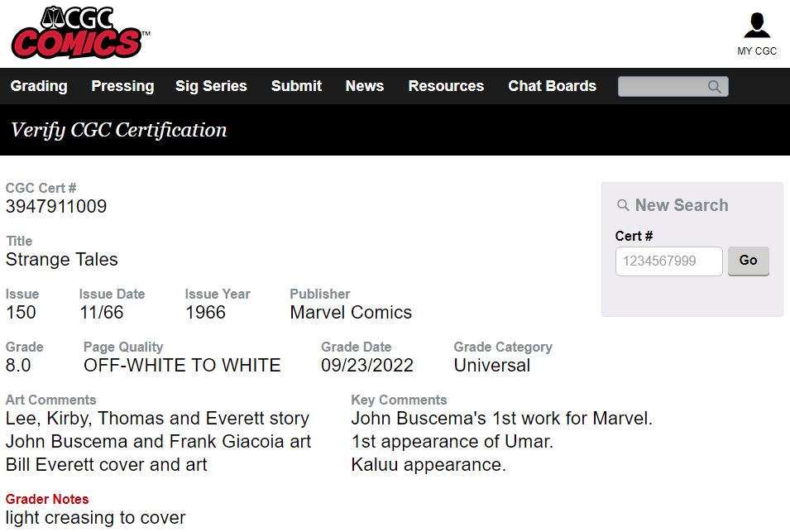Click the Verify CGC Certification header
This screenshot has height=532, width=790.
(119, 130)
